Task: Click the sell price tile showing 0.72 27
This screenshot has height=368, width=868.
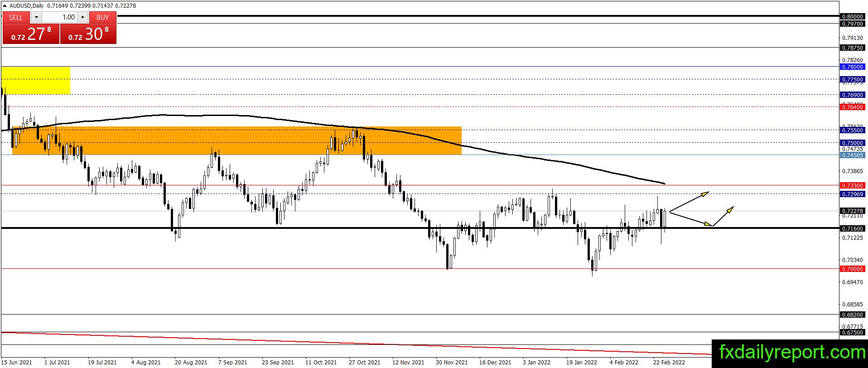Action: (31, 34)
